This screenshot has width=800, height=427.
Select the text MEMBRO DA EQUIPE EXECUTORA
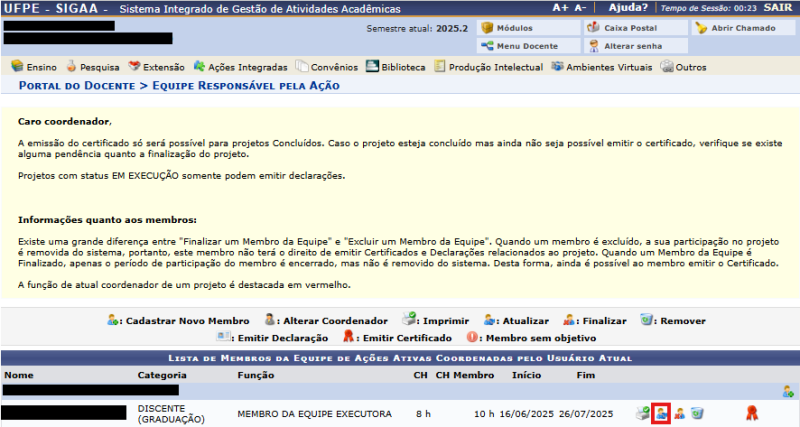click(314, 414)
